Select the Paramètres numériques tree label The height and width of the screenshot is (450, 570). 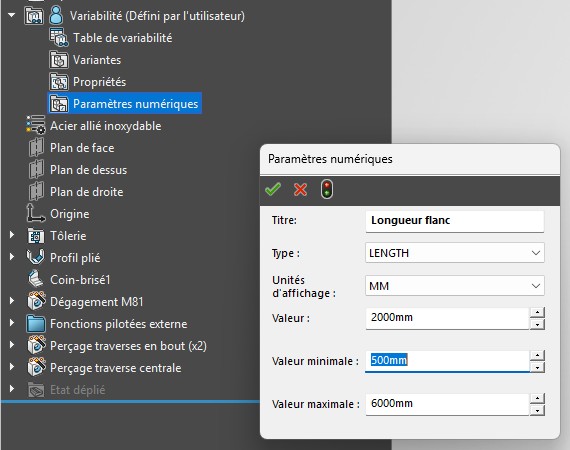tap(136, 104)
